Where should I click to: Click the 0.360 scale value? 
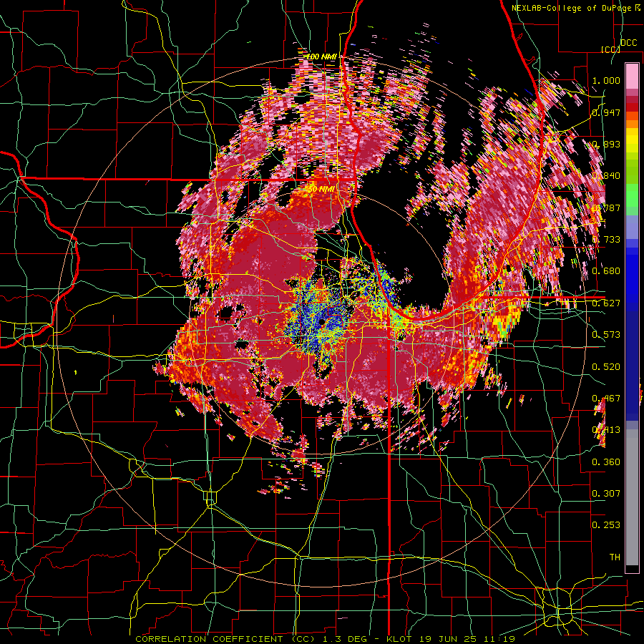(606, 462)
